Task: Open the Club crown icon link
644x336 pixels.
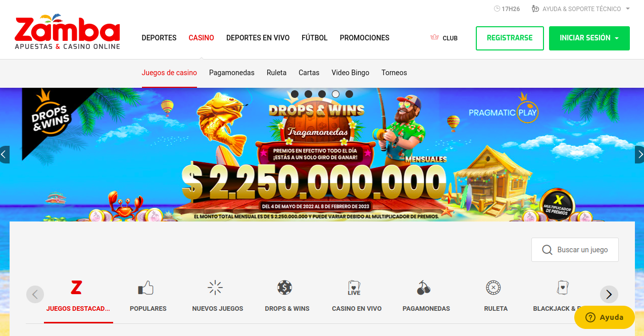Action: click(x=444, y=38)
